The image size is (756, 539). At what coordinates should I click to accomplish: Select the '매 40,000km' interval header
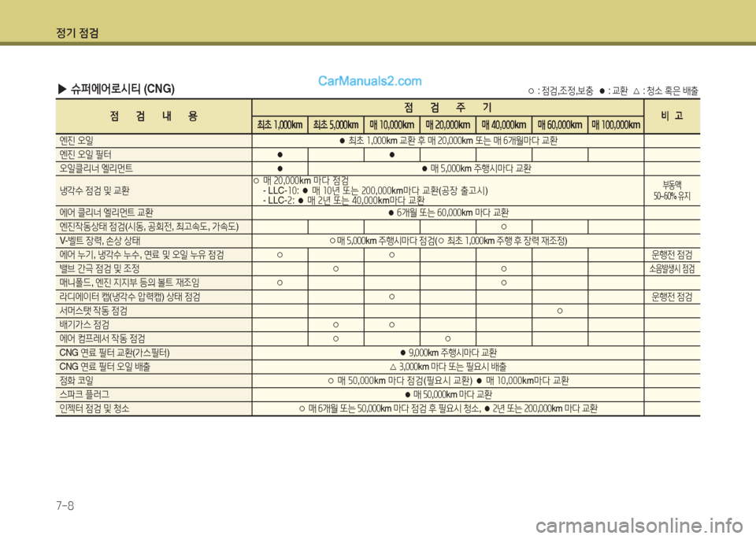[503, 125]
